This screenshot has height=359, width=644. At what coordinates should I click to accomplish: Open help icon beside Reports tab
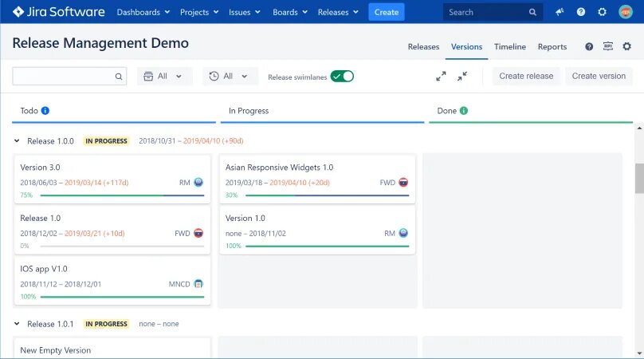click(589, 47)
